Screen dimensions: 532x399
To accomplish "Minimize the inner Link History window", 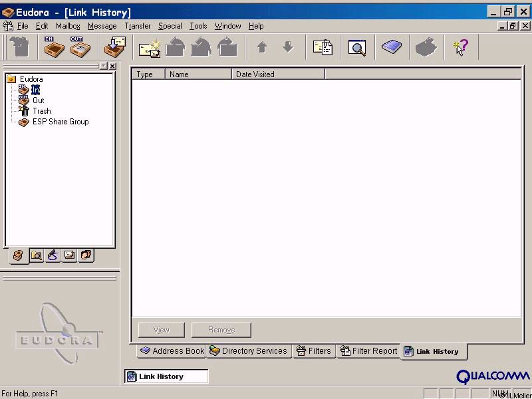I will click(x=502, y=26).
